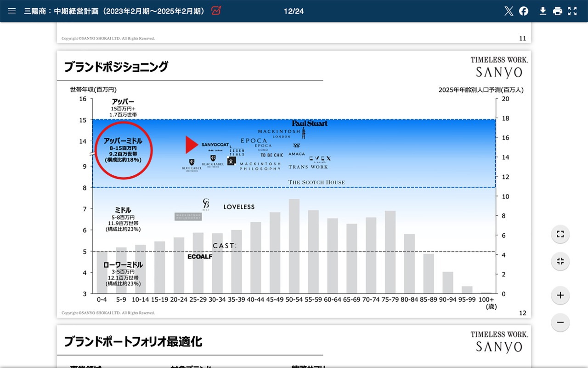Download the document with the header arrow icon
The image size is (588, 368).
tap(543, 11)
